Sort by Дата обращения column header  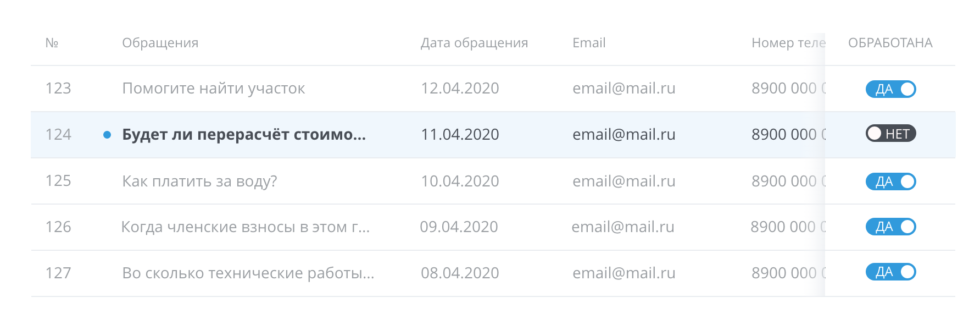point(474,43)
